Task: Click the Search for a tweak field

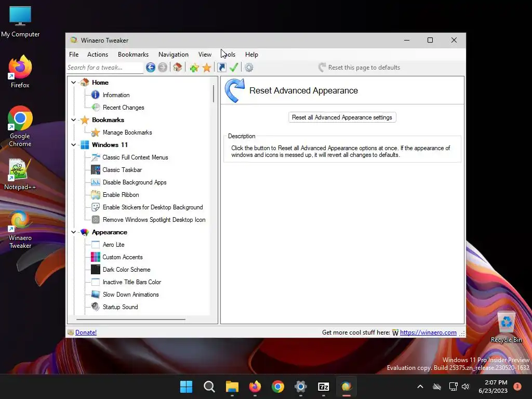Action: click(105, 68)
